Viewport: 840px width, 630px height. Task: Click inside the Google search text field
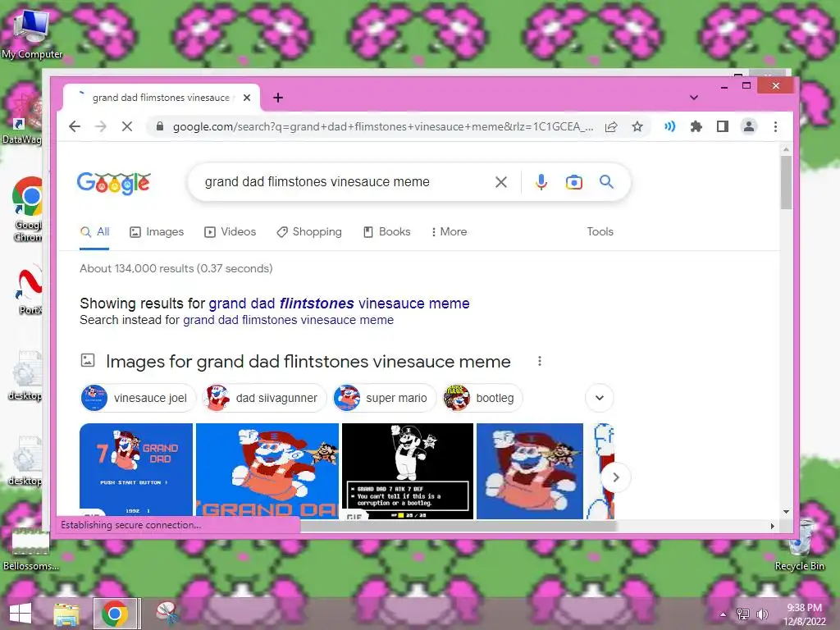[343, 182]
